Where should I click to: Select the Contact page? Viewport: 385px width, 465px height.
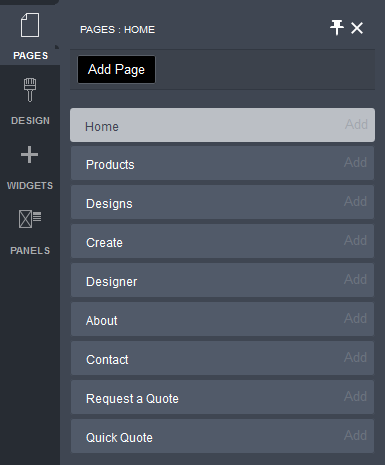(222, 358)
